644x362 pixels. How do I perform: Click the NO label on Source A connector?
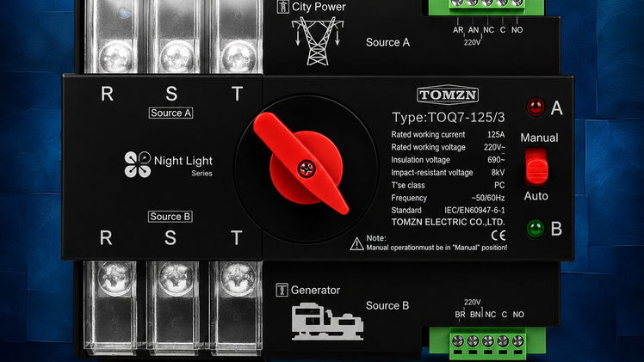[517, 30]
